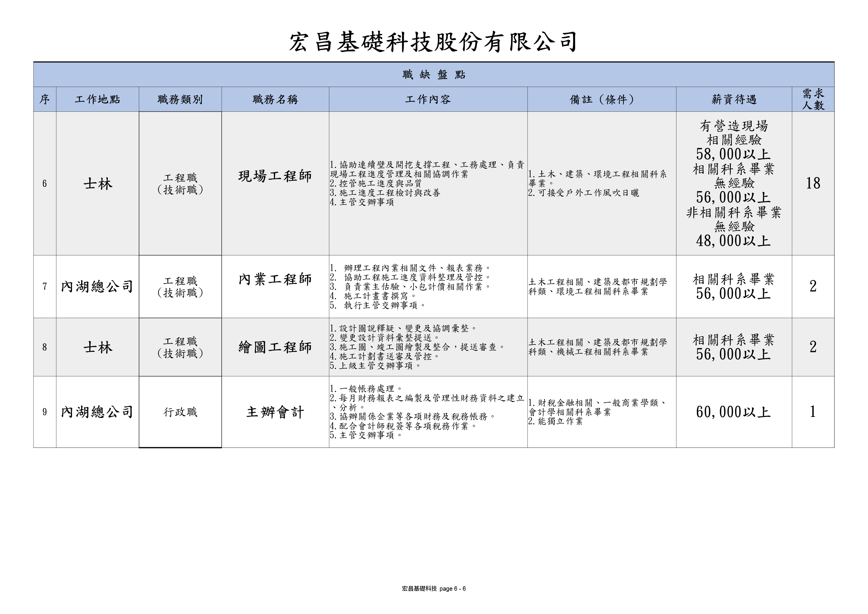Click 施工圖、竣工圖繪製及整合 line
This screenshot has width=868, height=614.
(x=418, y=347)
